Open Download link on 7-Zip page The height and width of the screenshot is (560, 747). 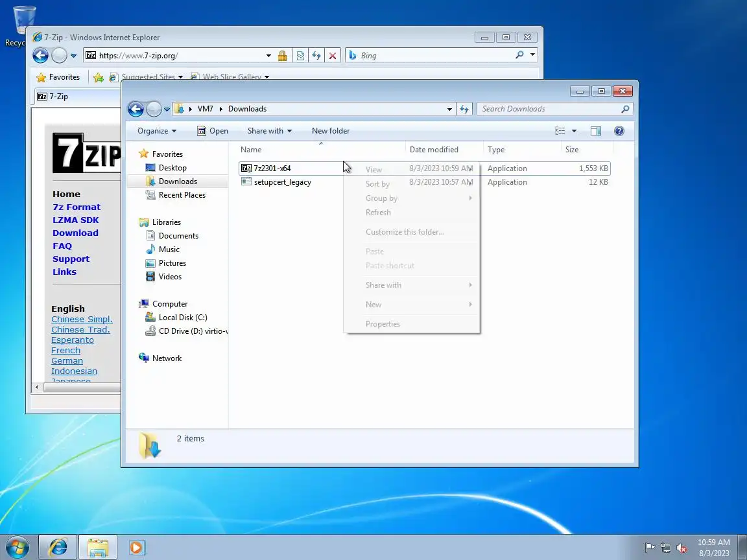click(x=75, y=233)
